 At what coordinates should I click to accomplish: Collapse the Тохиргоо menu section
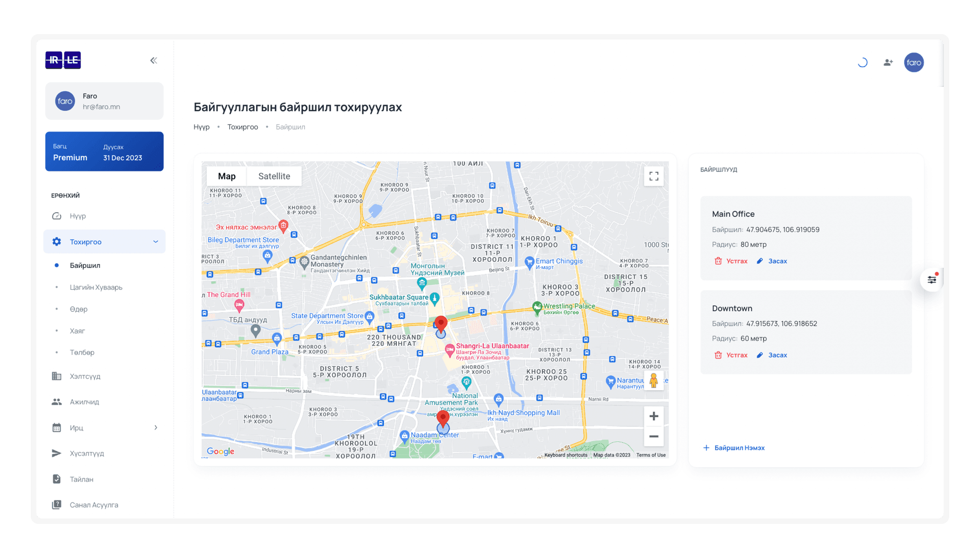point(155,242)
